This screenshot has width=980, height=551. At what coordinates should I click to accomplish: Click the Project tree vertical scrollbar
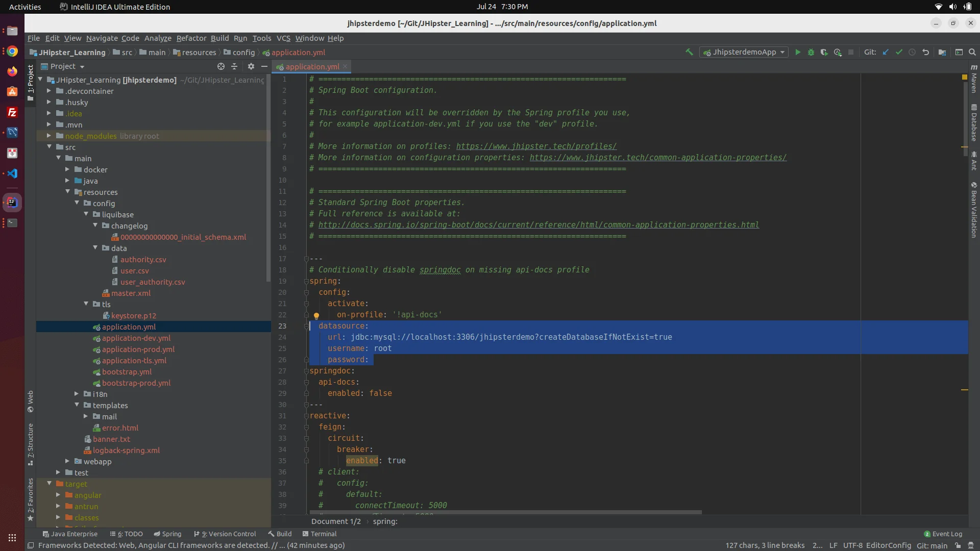point(268,179)
